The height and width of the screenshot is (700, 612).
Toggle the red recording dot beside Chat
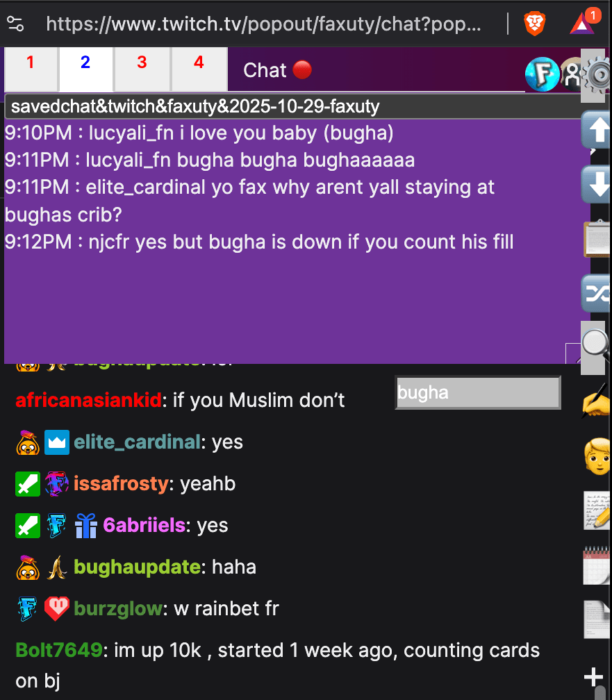pyautogui.click(x=302, y=70)
